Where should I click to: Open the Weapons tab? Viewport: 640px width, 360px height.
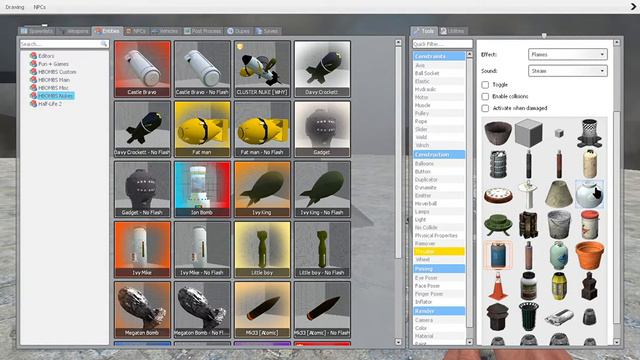[x=74, y=31]
